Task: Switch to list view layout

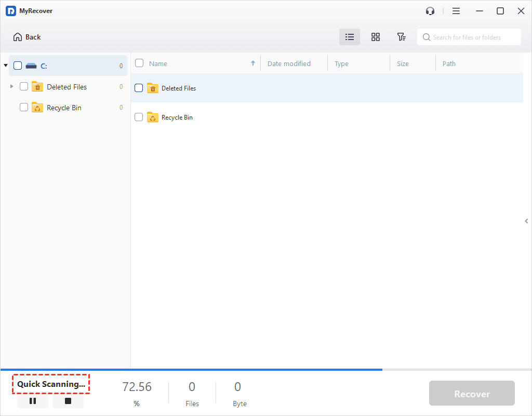Action: (x=349, y=36)
